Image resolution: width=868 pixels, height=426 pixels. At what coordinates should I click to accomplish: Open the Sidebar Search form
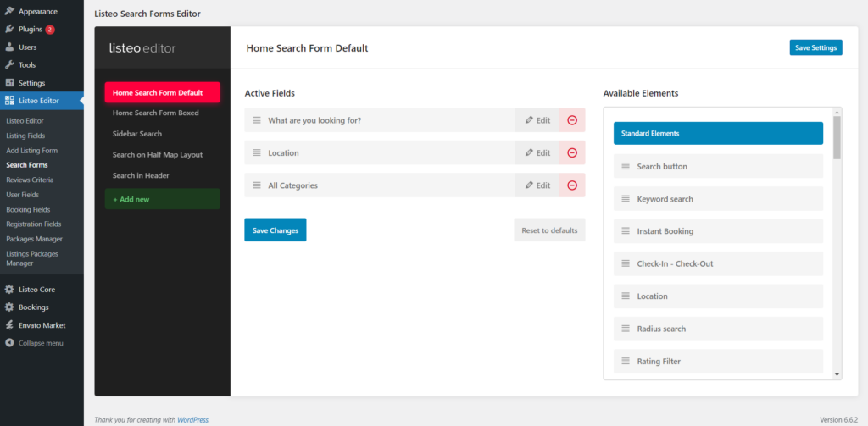[137, 134]
